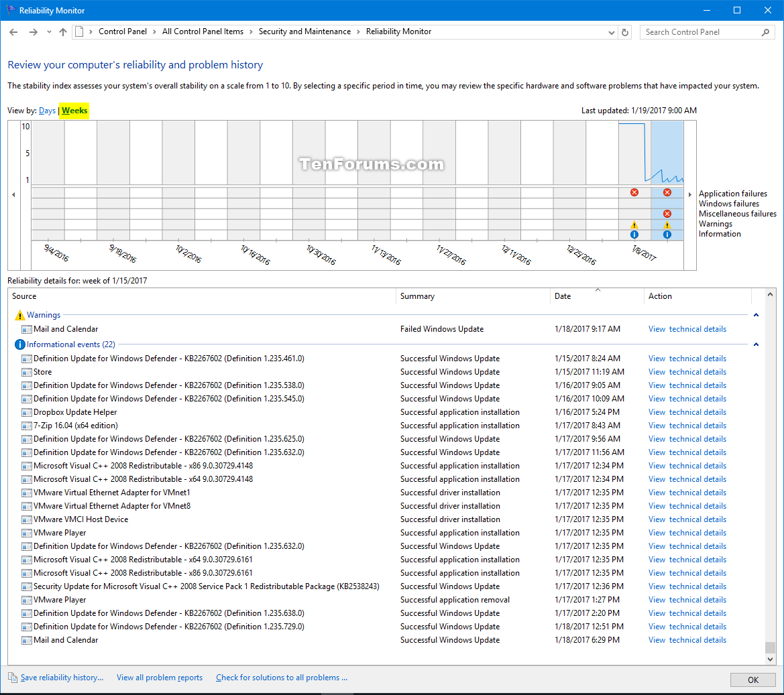Screen dimensions: 784x695
Task: Click the back navigation arrow
Action: coord(13,31)
